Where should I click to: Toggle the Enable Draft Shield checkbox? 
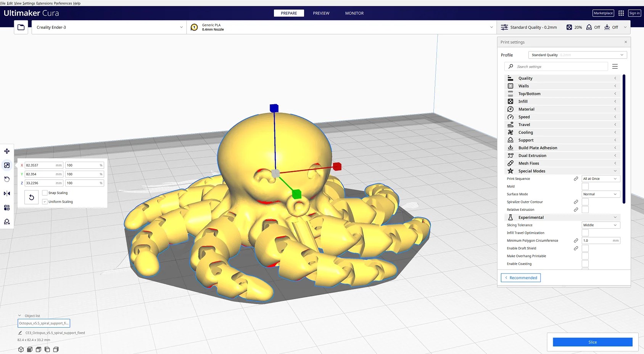[x=585, y=248]
